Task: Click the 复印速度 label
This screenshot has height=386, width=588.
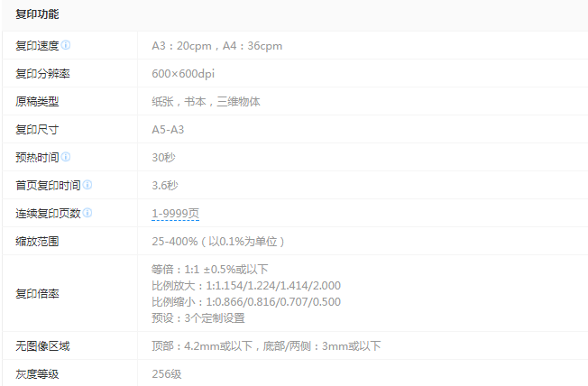Action: coord(37,46)
